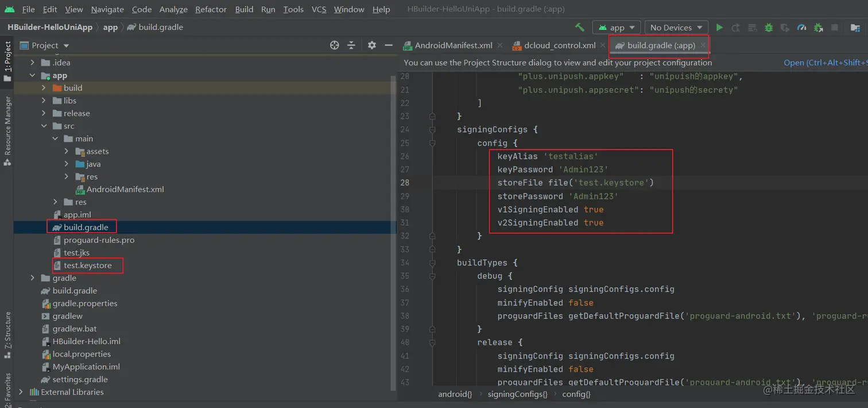Open the VCS menu
868x408 pixels.
[x=319, y=9]
